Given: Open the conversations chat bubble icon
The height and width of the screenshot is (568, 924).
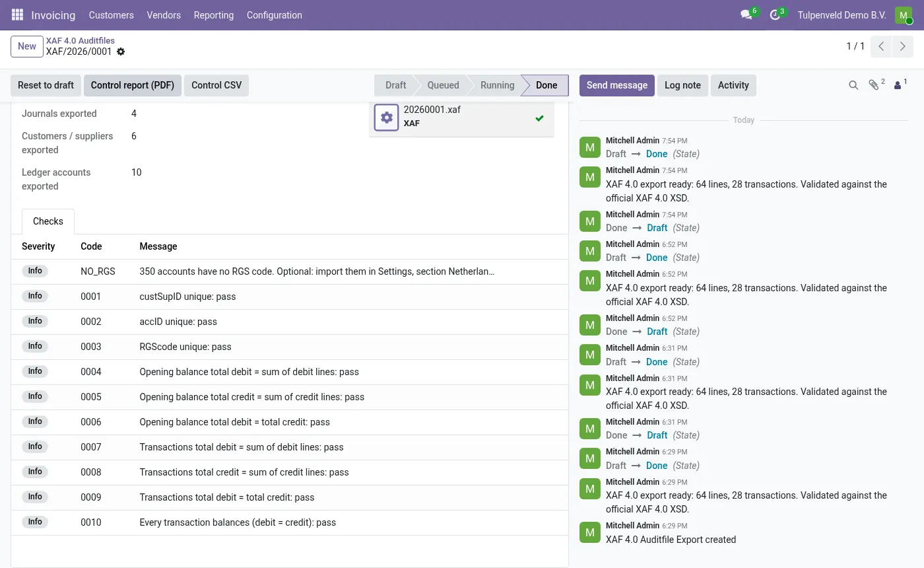Looking at the screenshot, I should 746,15.
